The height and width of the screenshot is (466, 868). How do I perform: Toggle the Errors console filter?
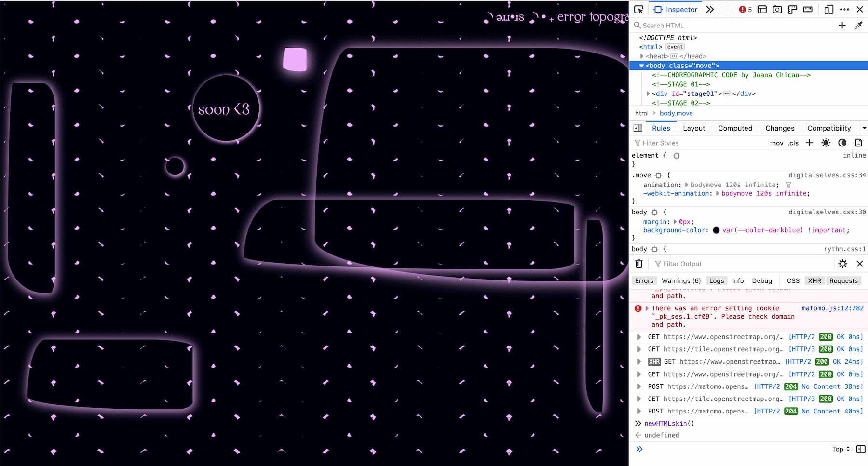[x=644, y=281]
